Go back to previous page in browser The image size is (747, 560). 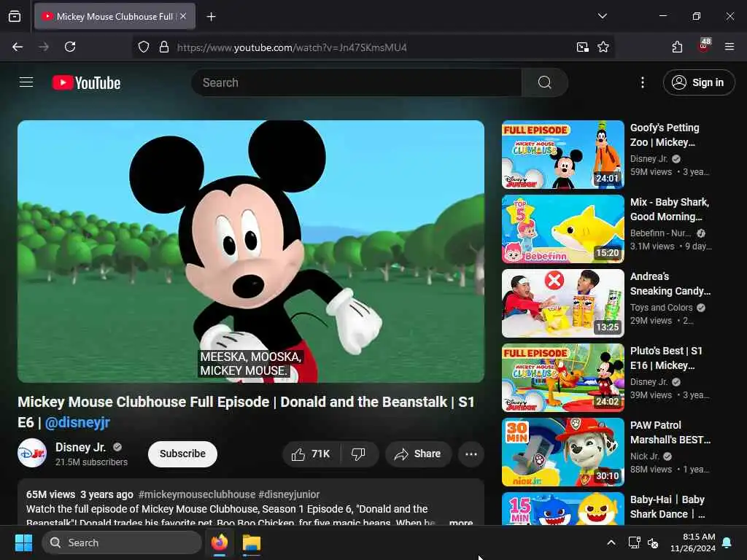pos(18,47)
